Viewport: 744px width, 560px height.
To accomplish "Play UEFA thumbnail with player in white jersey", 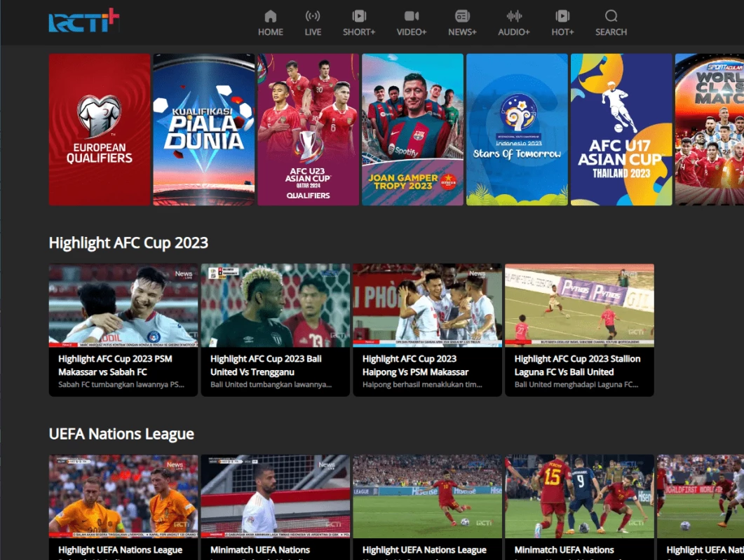I will coord(275,496).
